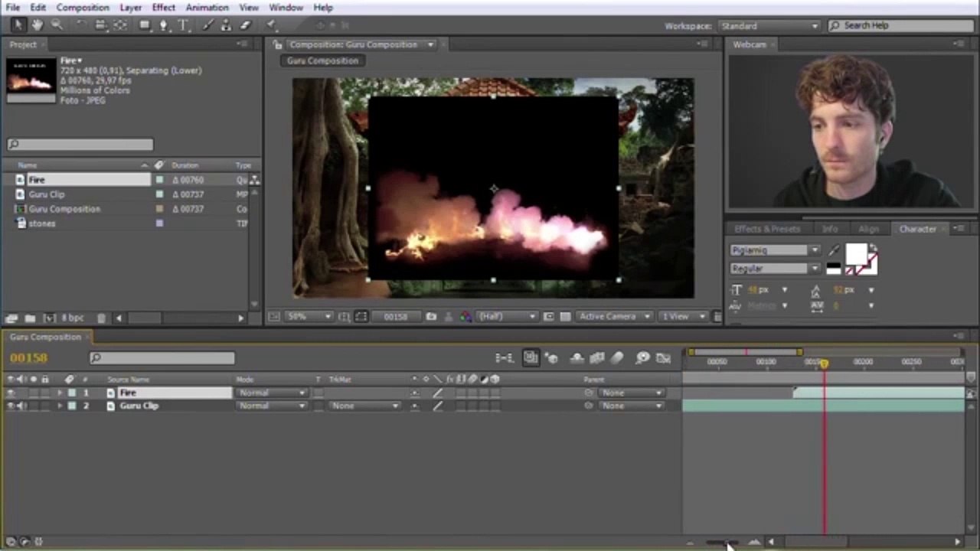Click the show channel RGB icon

click(x=465, y=317)
